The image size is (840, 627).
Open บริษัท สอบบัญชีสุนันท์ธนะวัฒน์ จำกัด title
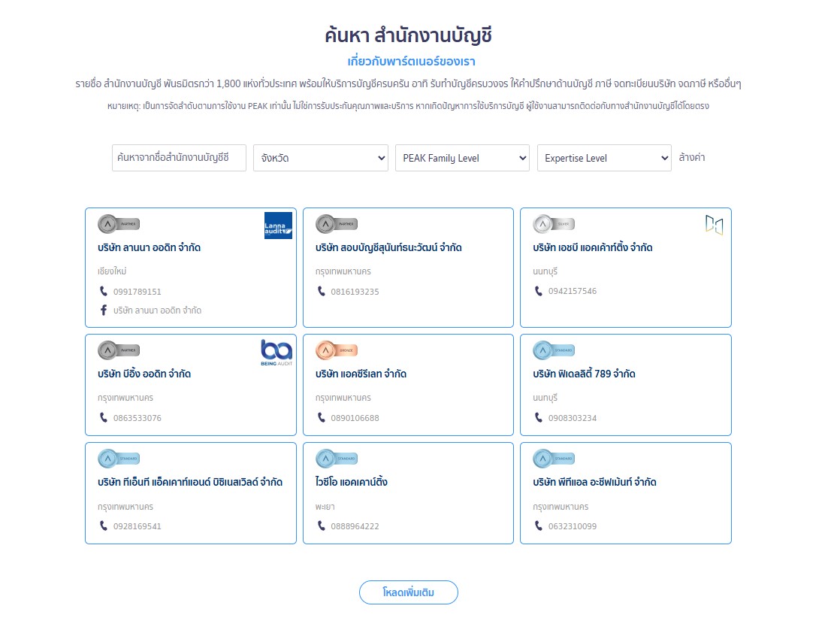click(x=388, y=247)
